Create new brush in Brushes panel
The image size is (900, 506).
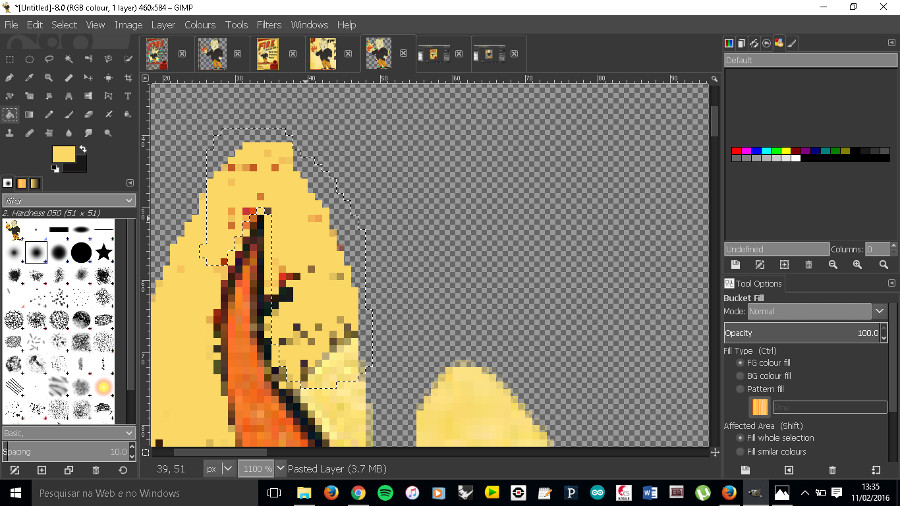[41, 470]
